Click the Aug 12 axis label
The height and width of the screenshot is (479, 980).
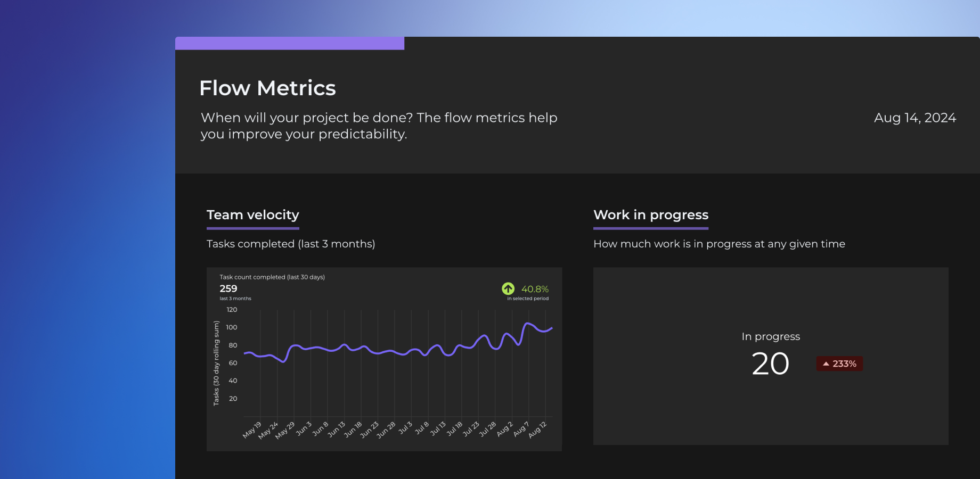click(537, 430)
